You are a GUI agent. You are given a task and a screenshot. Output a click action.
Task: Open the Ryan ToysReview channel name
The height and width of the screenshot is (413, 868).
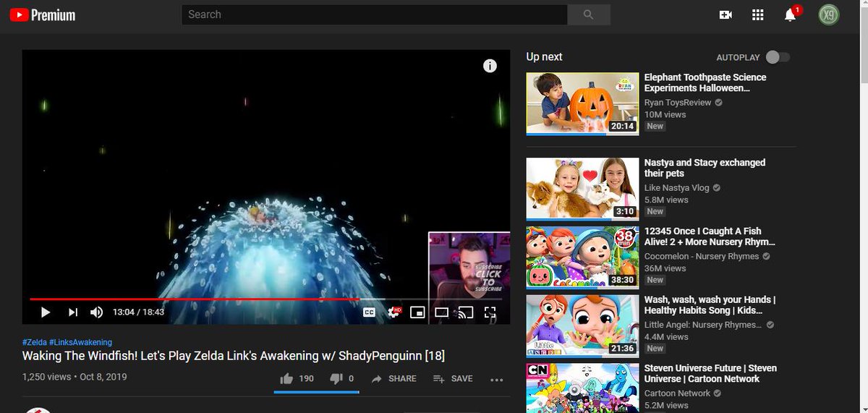(678, 103)
